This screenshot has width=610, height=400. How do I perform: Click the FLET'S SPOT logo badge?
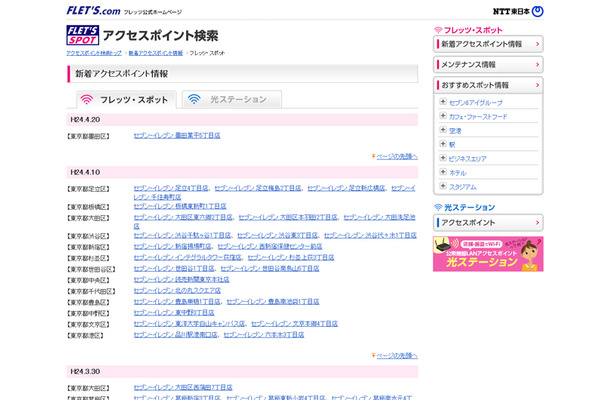coord(82,35)
